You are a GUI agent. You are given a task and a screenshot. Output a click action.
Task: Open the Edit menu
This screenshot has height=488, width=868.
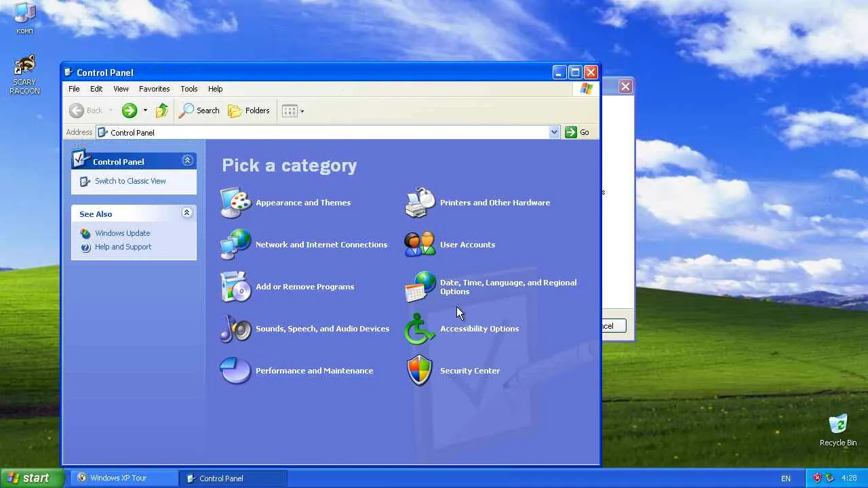point(96,89)
